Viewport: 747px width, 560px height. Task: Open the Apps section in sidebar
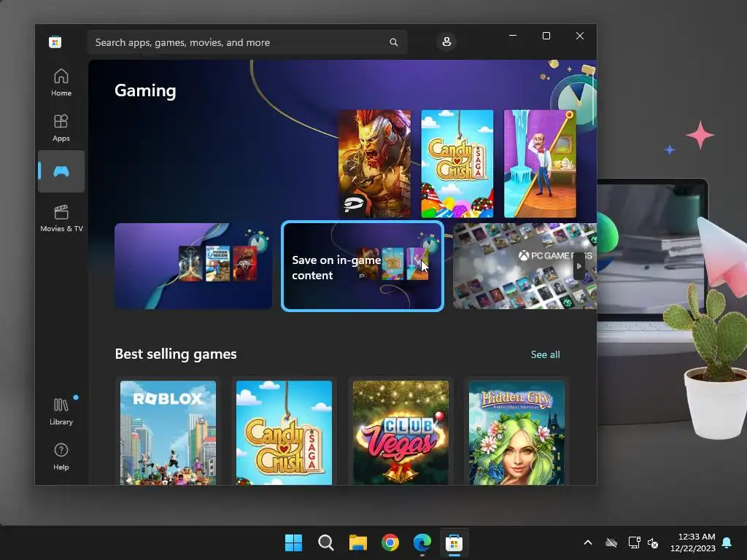coord(61,128)
